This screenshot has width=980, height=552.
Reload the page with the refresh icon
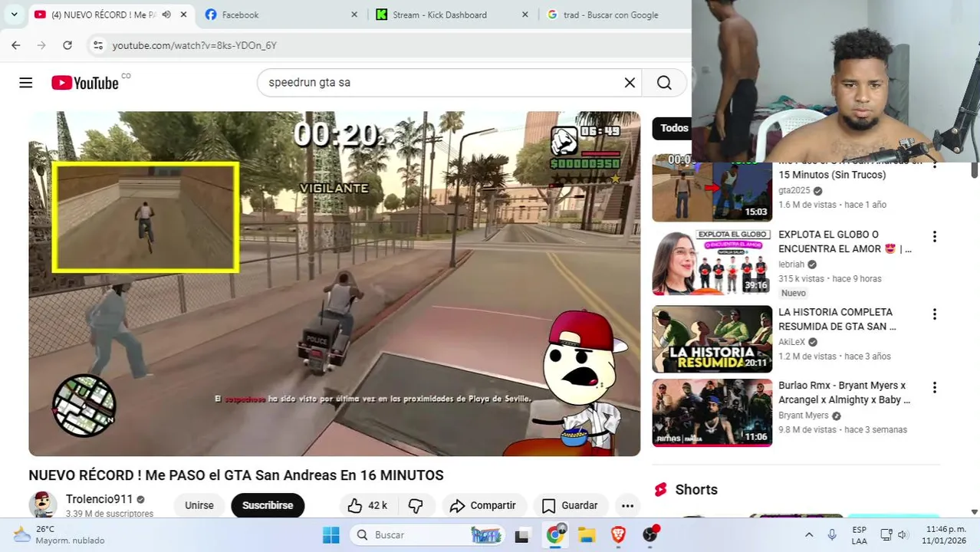coord(67,45)
